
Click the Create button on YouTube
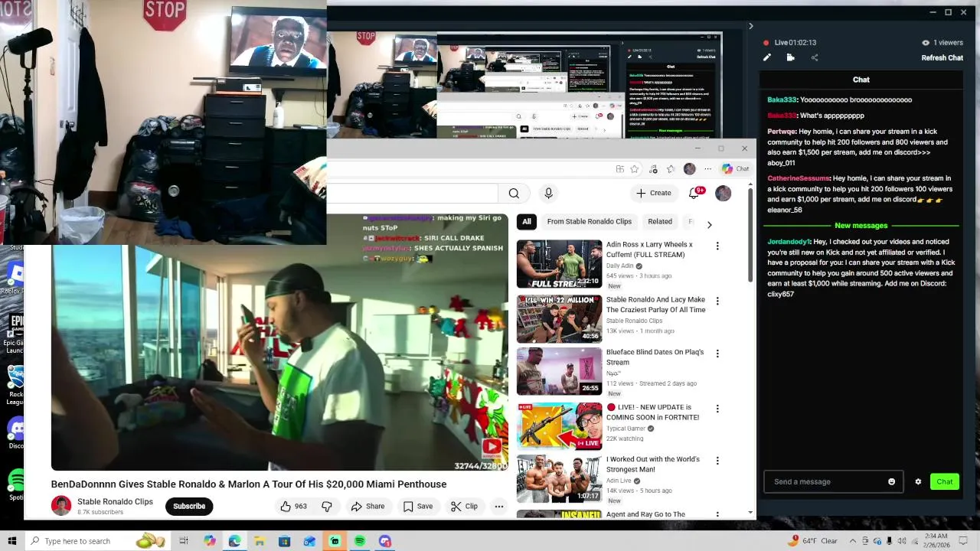pos(653,193)
